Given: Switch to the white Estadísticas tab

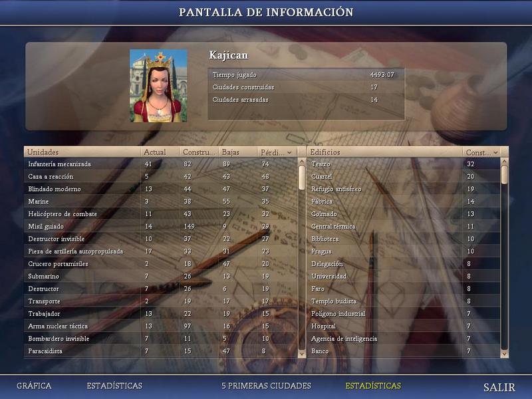Looking at the screenshot, I should (114, 386).
